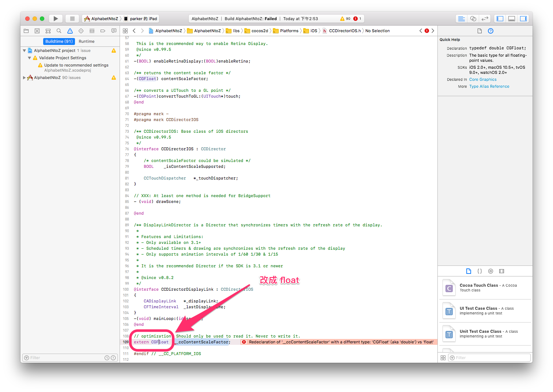The height and width of the screenshot is (392, 553).
Task: Toggle the bottom Debug area
Action: click(512, 19)
